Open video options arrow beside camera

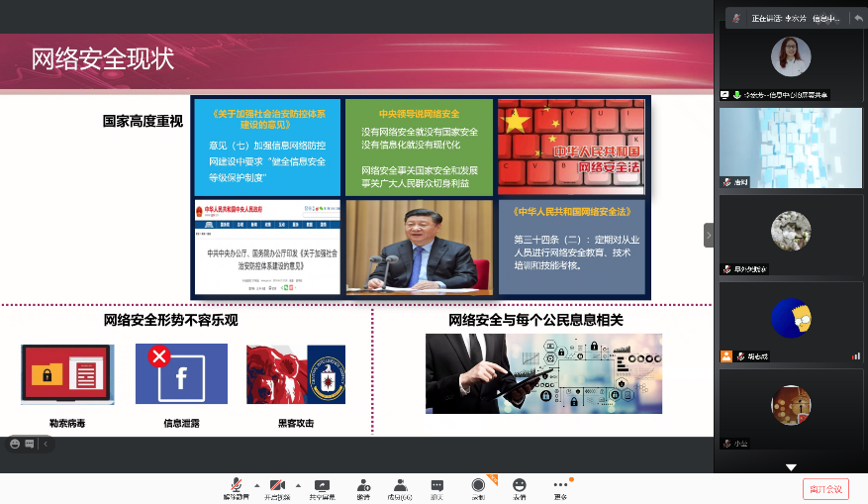(x=297, y=485)
